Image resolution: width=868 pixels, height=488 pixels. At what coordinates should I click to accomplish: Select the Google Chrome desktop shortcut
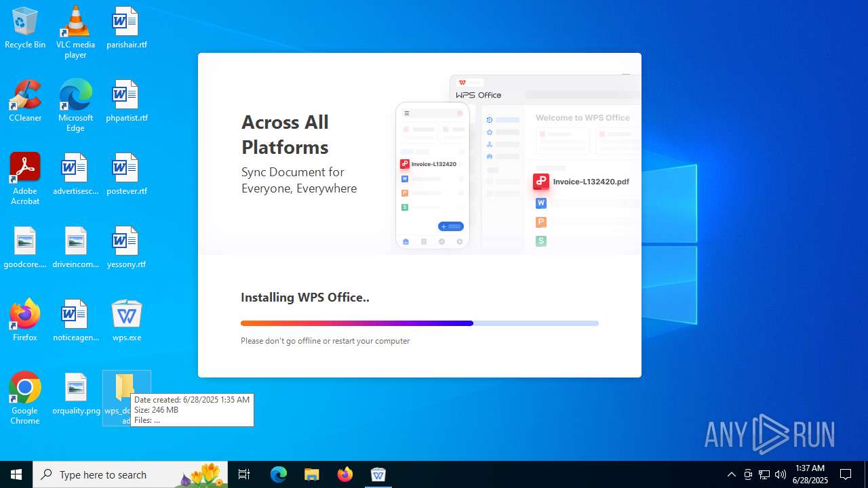(25, 399)
